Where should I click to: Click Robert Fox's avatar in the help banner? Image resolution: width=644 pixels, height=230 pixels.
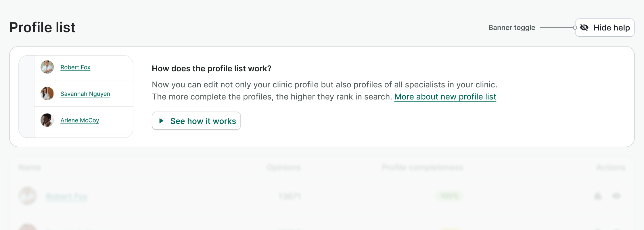[x=47, y=67]
